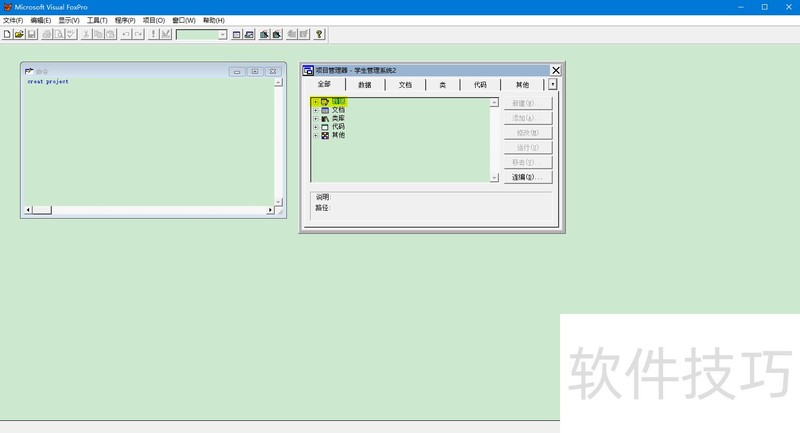Click the 新建(N) button
The image size is (800, 433).
point(528,103)
